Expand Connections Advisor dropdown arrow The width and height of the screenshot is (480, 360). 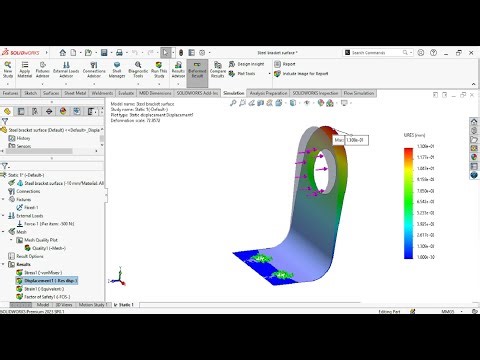coord(94,83)
